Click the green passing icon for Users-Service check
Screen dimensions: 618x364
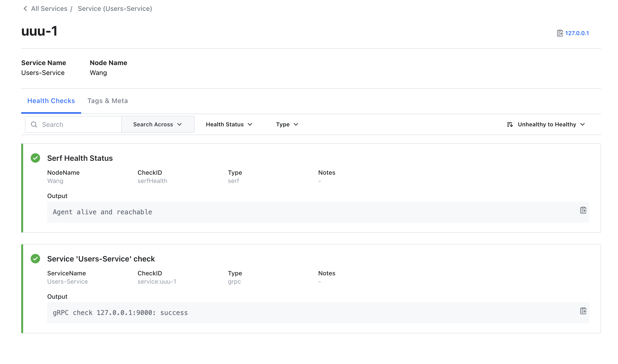pyautogui.click(x=35, y=259)
